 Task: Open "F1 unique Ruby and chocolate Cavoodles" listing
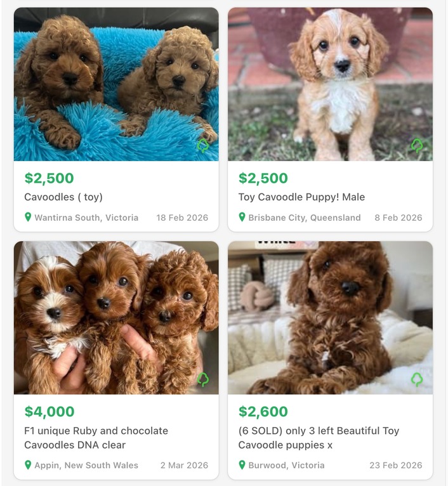point(96,438)
